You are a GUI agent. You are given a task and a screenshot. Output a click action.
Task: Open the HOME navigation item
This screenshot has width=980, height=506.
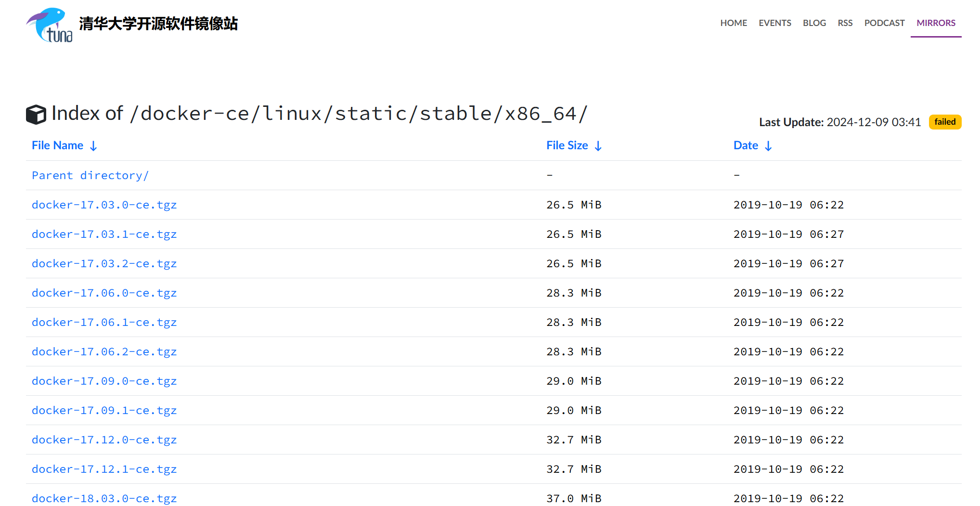click(x=733, y=23)
